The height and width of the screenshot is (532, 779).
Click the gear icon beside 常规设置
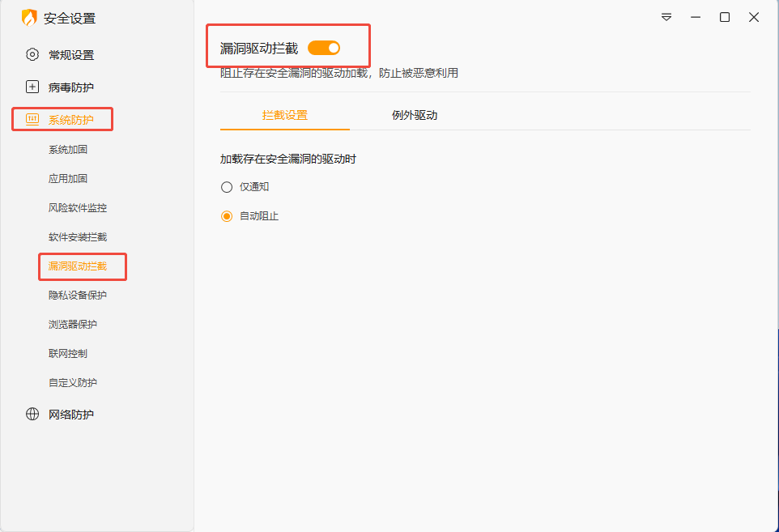pyautogui.click(x=32, y=55)
